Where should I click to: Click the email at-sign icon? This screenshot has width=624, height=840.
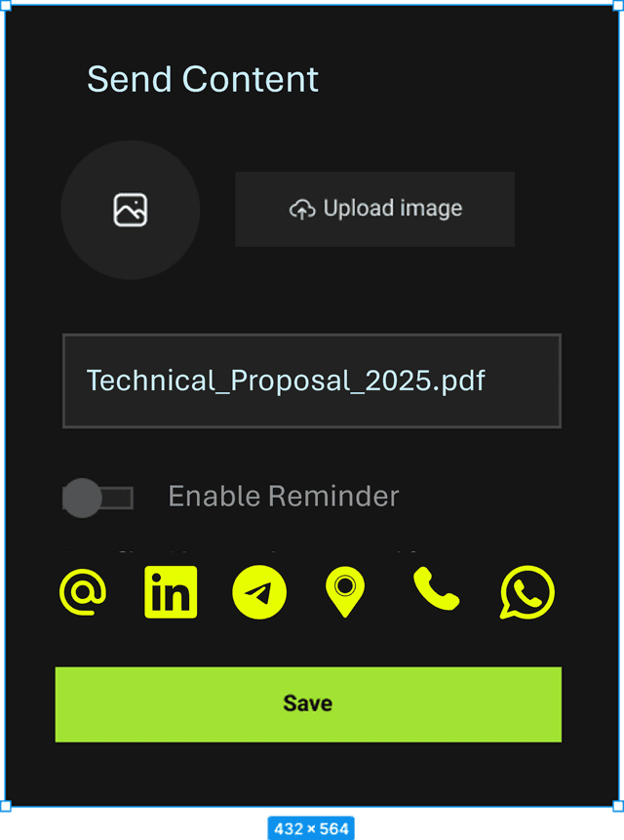83,592
